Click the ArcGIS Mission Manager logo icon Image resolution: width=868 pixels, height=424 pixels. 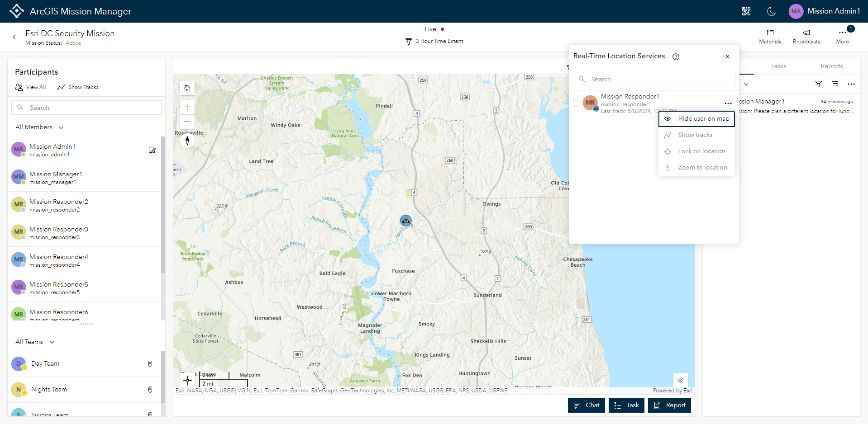17,11
